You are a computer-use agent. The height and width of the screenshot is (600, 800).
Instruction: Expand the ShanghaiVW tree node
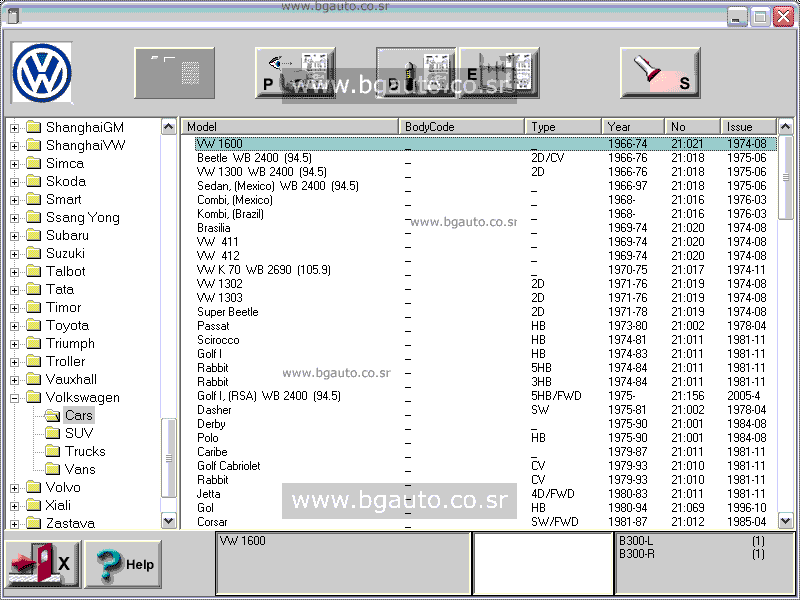tap(14, 146)
